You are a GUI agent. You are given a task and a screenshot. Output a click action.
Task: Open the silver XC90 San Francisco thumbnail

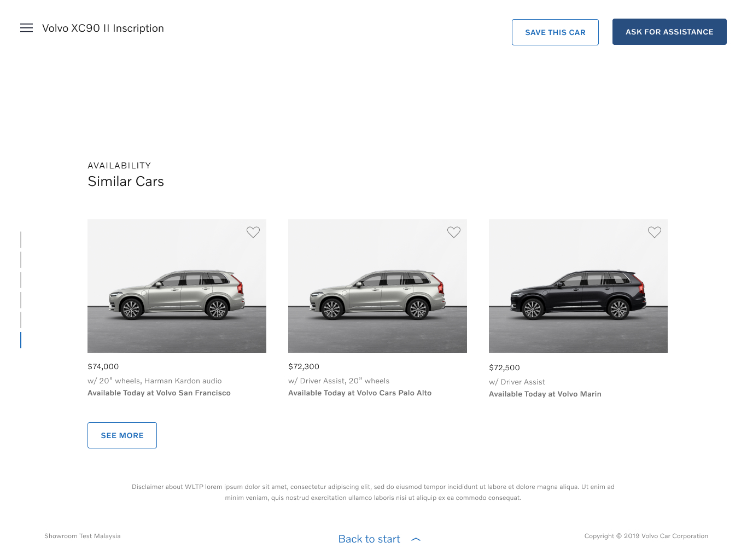pyautogui.click(x=177, y=286)
